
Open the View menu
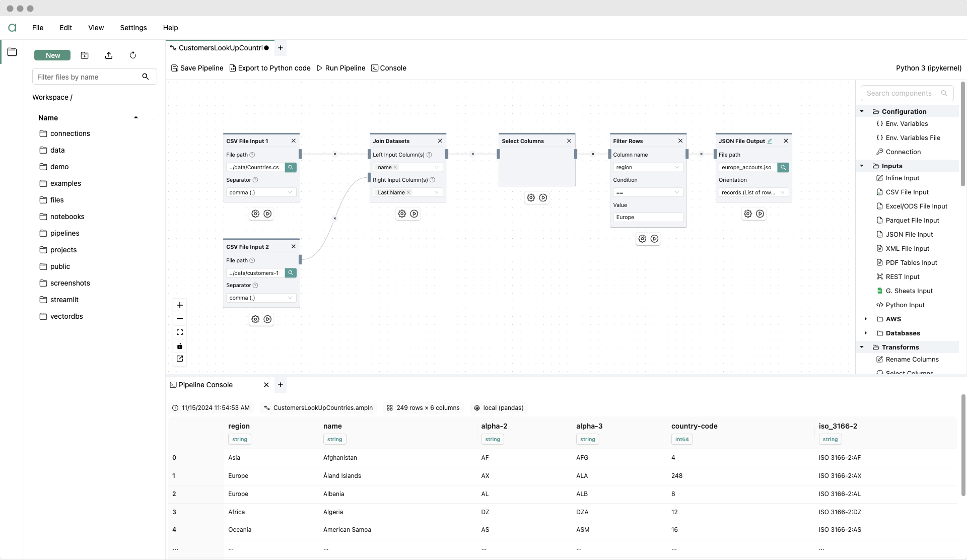click(96, 28)
